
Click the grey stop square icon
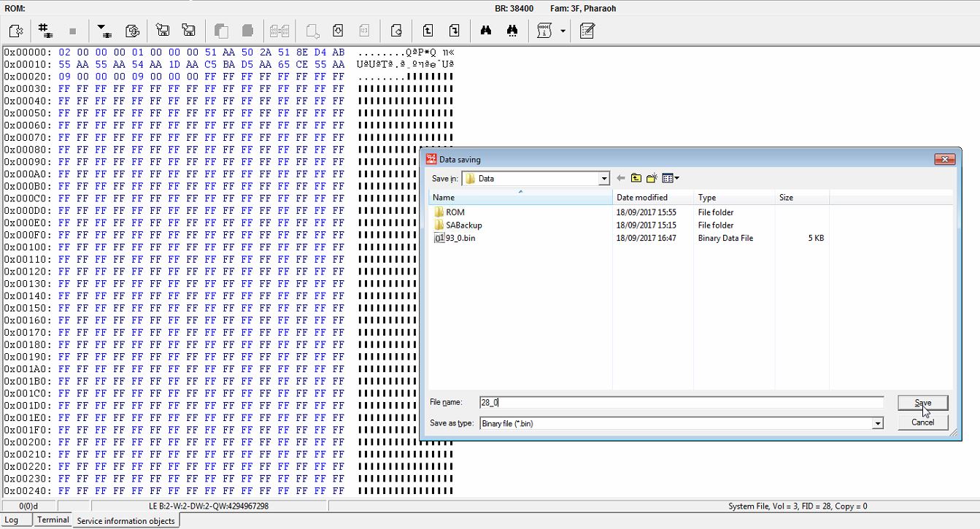[72, 31]
